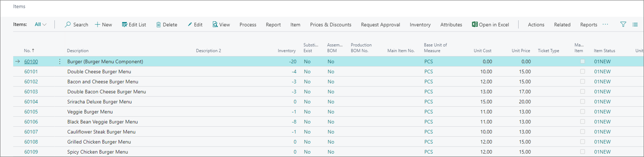Select 'Double Bacon Cheese Burger Menu' description
The image size is (644, 157).
point(107,92)
